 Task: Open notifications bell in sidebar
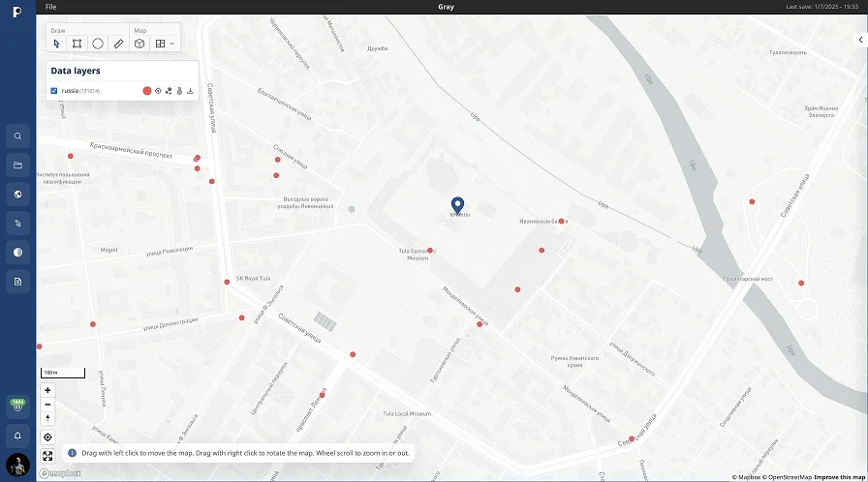click(17, 436)
